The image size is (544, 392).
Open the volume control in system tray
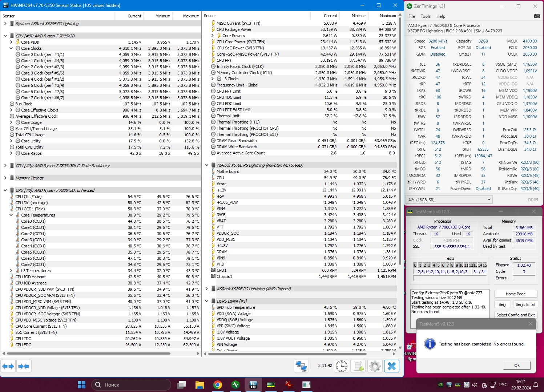(x=475, y=385)
